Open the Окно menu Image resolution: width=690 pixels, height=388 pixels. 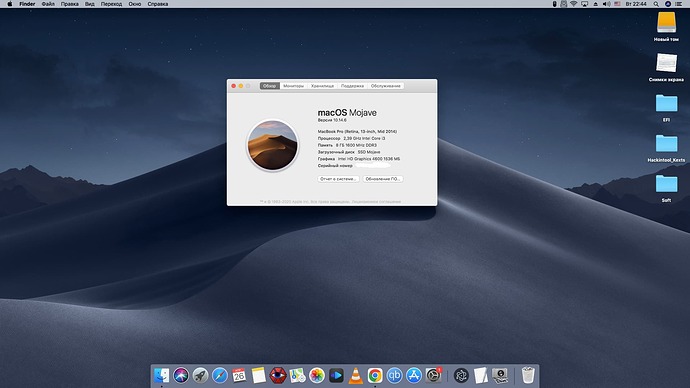click(135, 4)
